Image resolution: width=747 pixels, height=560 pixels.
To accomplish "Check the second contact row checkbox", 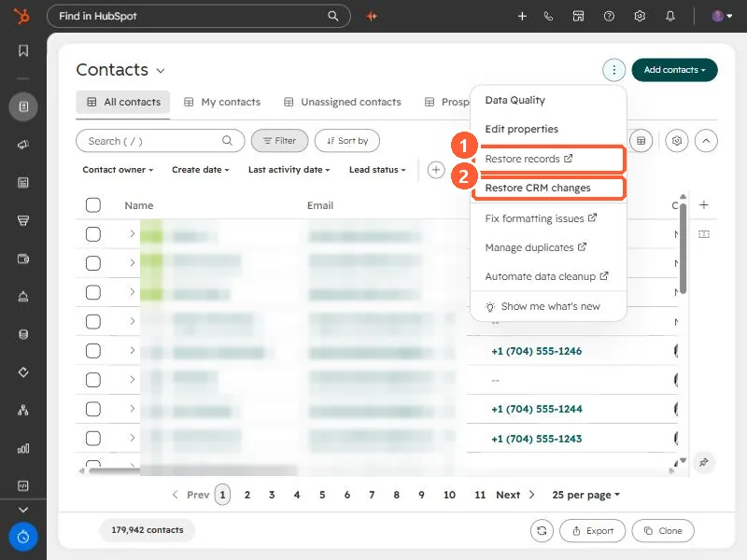I will pyautogui.click(x=92, y=263).
